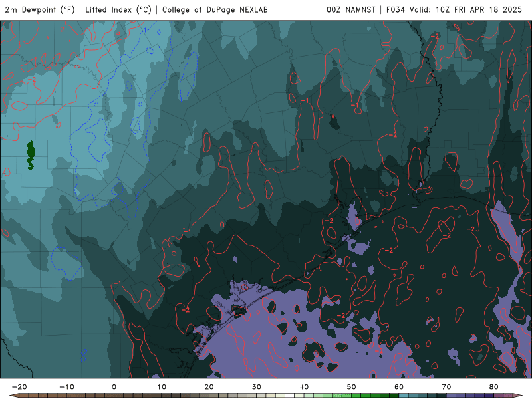Click the right arrow end of the colorbar
This screenshot has height=399, width=532.
517,396
